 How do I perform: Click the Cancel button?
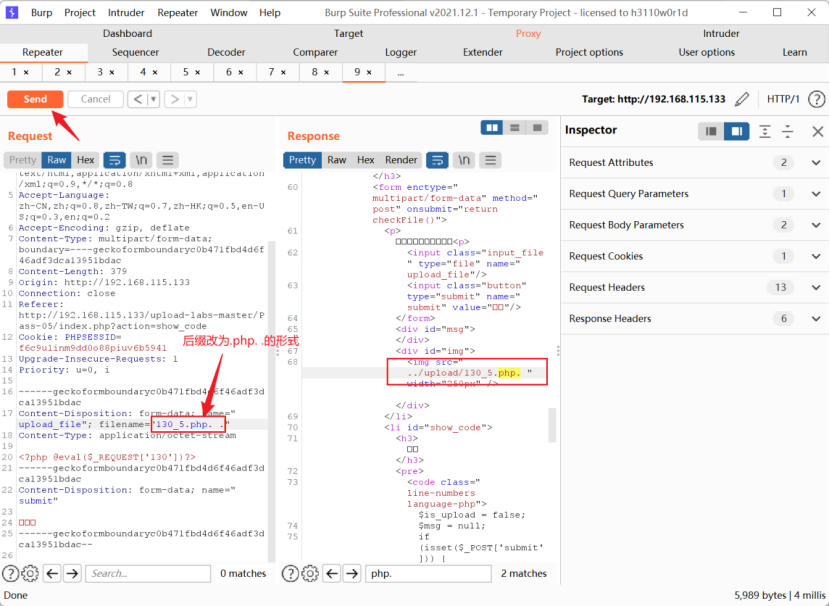[96, 99]
